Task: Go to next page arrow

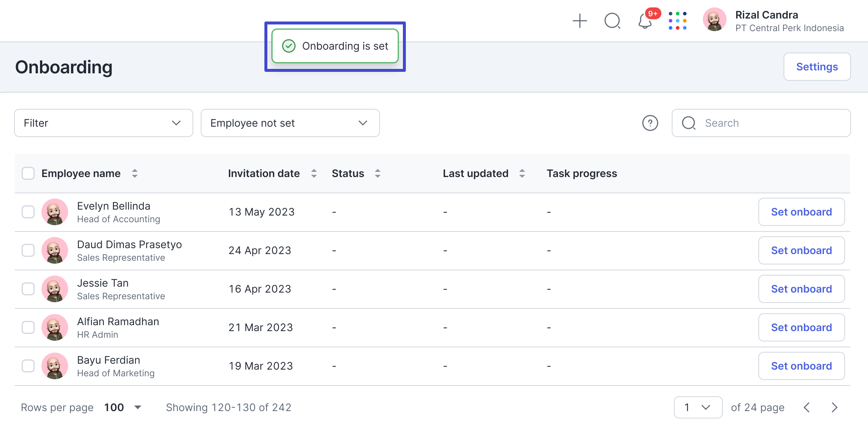Action: (834, 407)
